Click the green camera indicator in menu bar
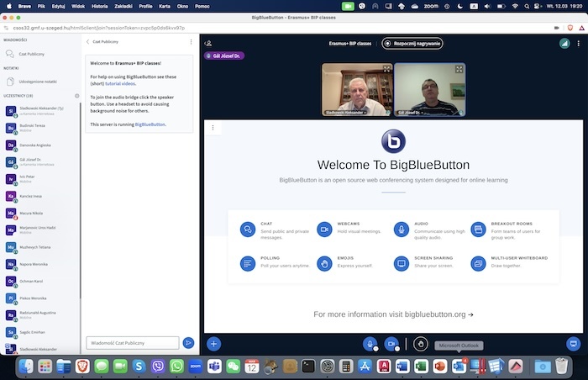This screenshot has height=380, width=588. pyautogui.click(x=348, y=6)
